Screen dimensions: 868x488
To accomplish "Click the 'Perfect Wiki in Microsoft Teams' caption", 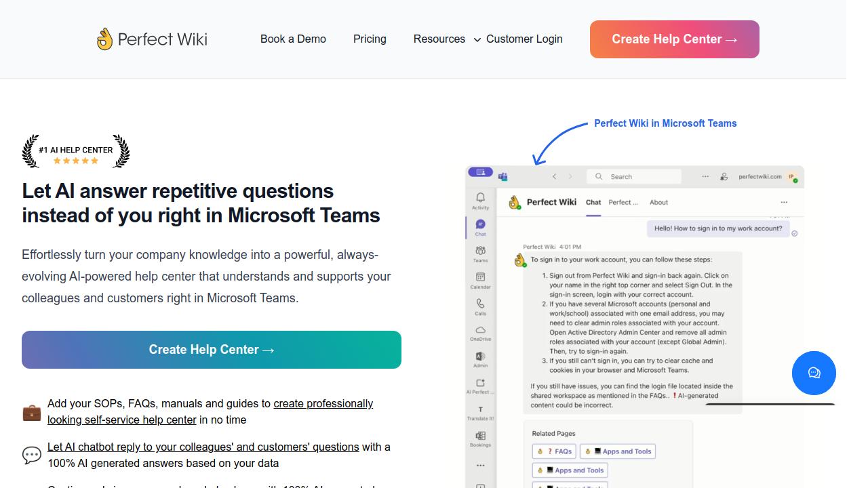I will (x=665, y=123).
